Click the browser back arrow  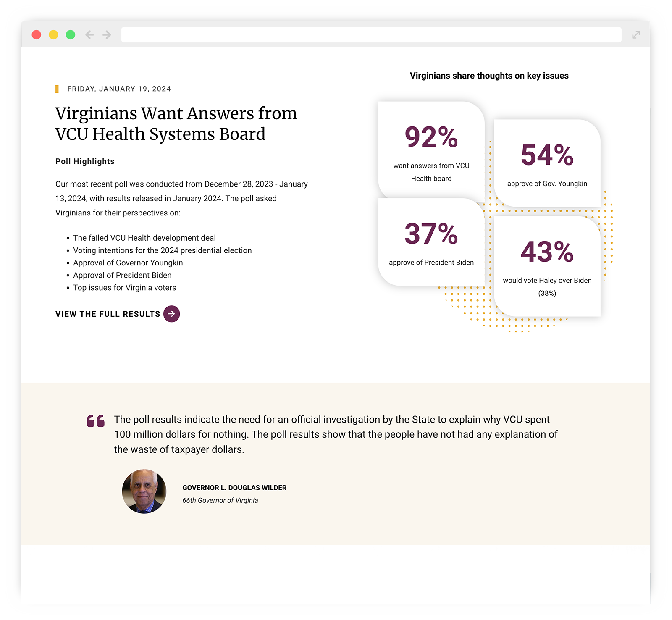[x=89, y=34]
